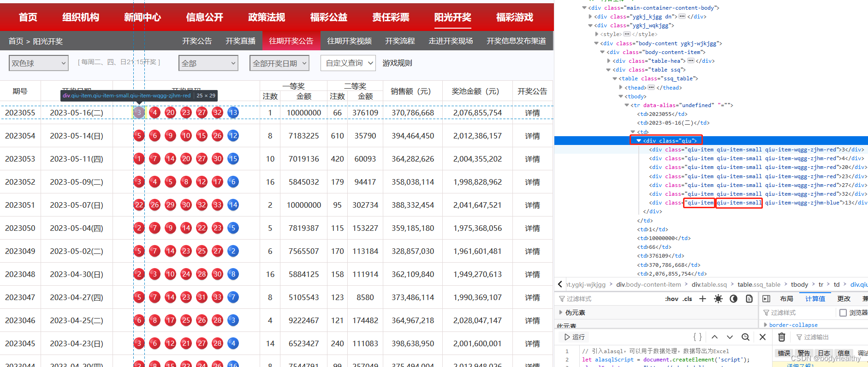868x367 pixels.
Task: Enable the 浏览器 styles checkbox
Action: pos(843,313)
